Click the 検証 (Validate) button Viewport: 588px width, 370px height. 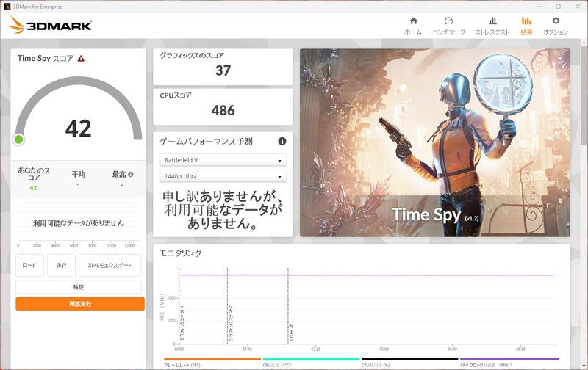pyautogui.click(x=79, y=287)
